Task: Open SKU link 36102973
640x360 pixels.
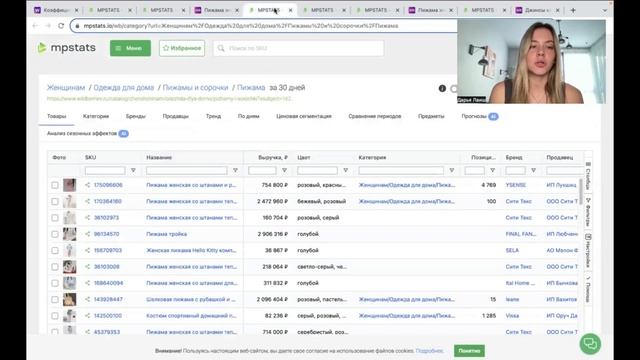Action: coord(106,218)
